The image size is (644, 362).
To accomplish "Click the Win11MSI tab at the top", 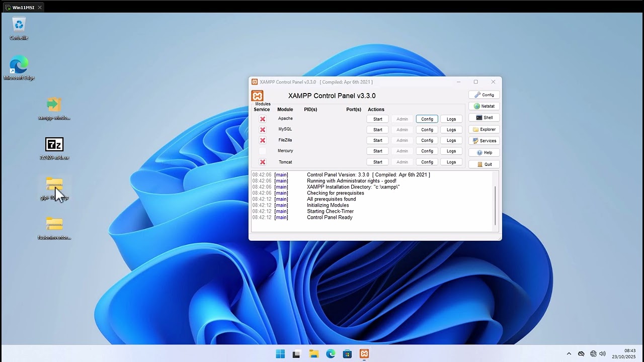I will (23, 8).
